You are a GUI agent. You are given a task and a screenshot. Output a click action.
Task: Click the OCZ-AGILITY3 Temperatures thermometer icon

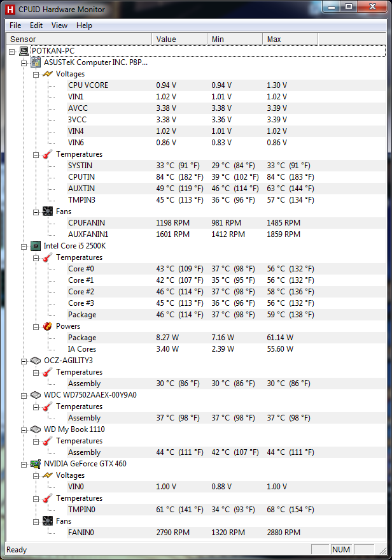click(48, 372)
